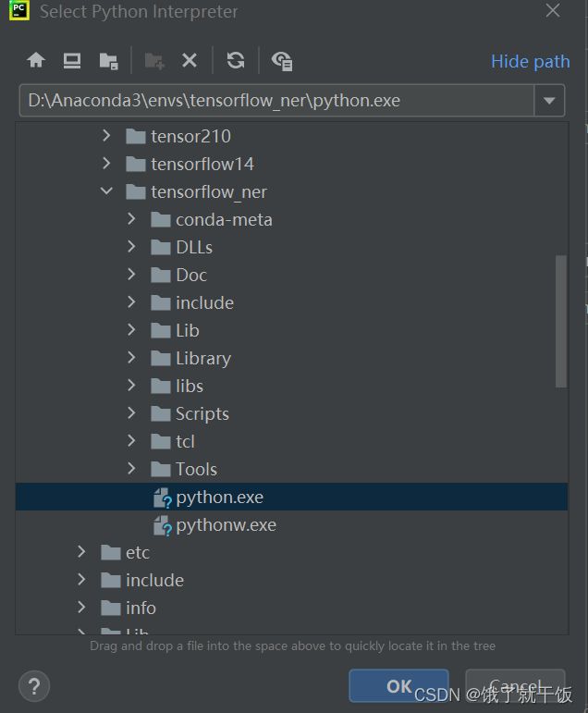This screenshot has height=713, width=588.
Task: Click the Doc folder icon
Action: pyautogui.click(x=161, y=275)
